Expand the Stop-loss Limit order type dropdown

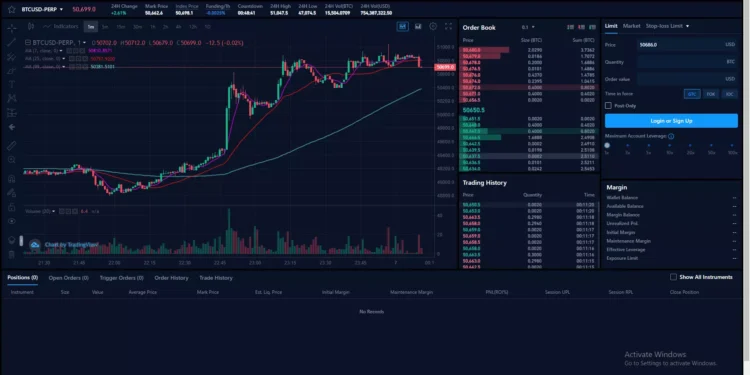(687, 26)
